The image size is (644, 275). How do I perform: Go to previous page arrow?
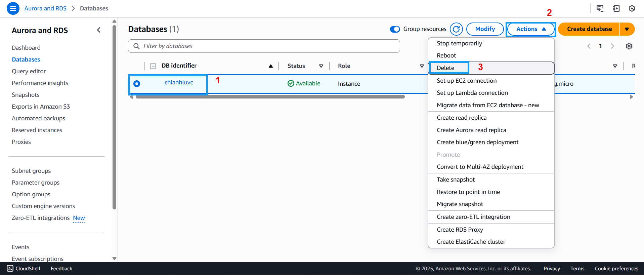pos(589,46)
